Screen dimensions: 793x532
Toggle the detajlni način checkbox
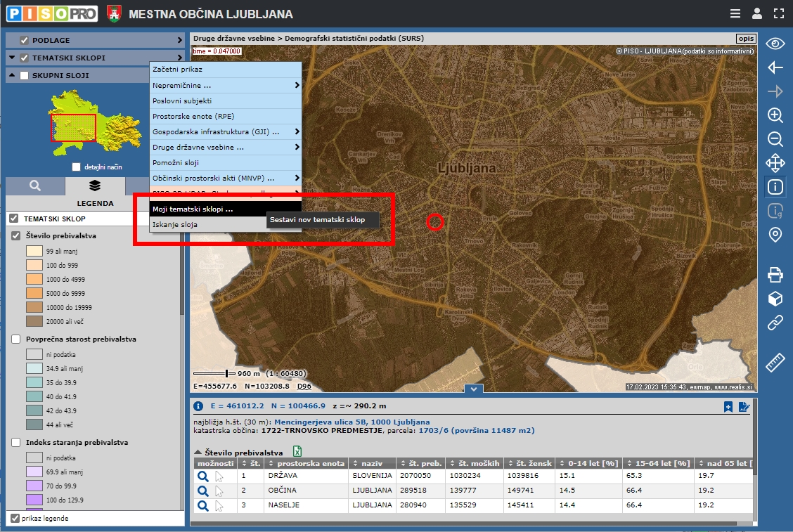coord(77,167)
